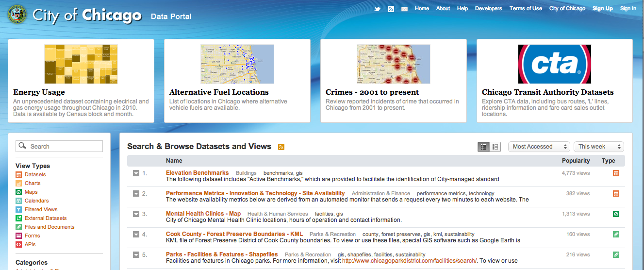
Task: Click the Health & Human Services category tag
Action: (x=278, y=214)
